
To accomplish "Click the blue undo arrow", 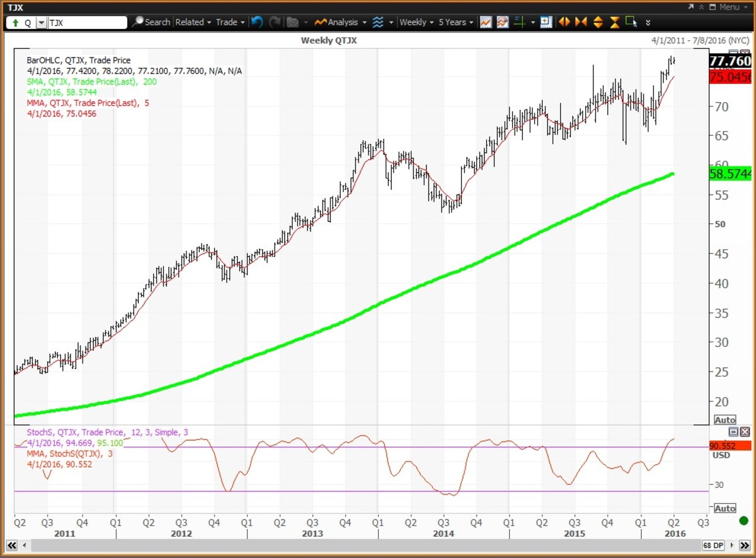I will [x=256, y=22].
